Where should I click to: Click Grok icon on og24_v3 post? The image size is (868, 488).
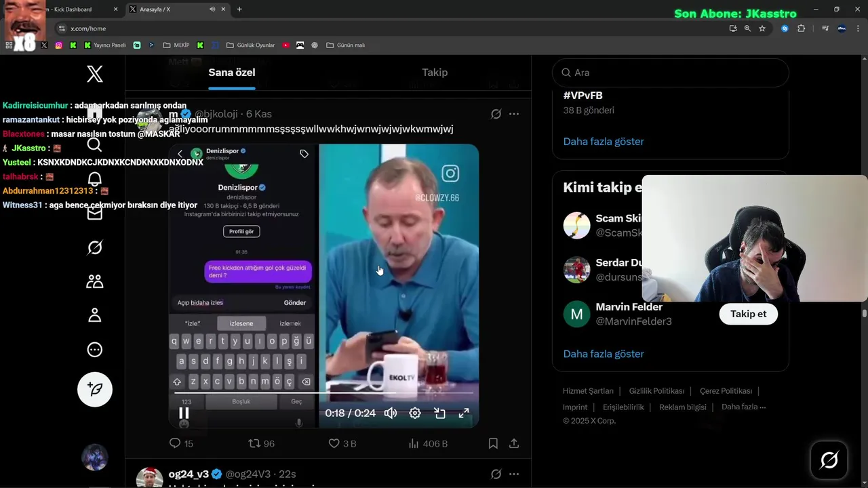pos(496,474)
